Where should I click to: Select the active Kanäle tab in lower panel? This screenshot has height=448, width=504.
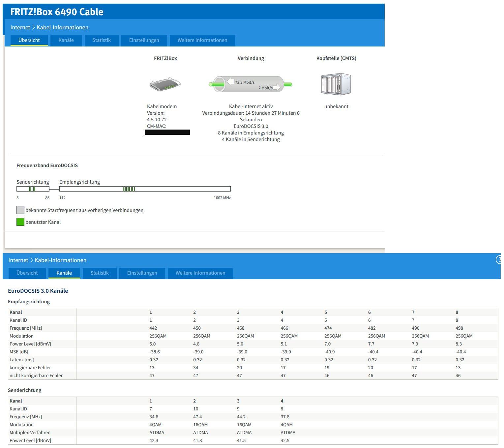(64, 273)
